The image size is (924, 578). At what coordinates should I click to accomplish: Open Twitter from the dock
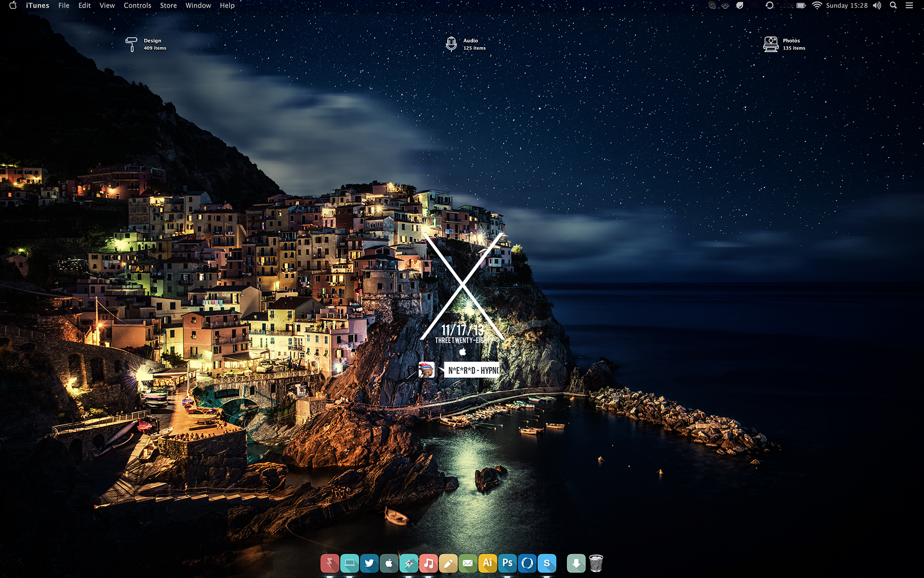(369, 563)
